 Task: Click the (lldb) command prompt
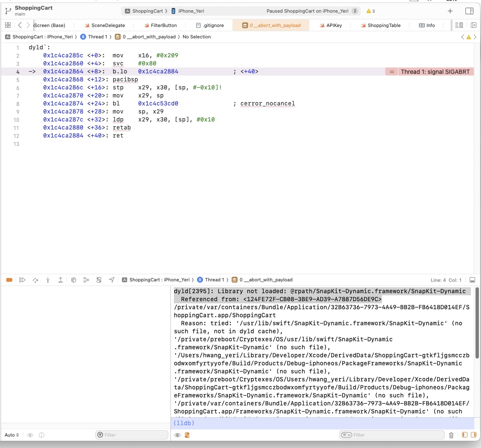click(x=184, y=423)
